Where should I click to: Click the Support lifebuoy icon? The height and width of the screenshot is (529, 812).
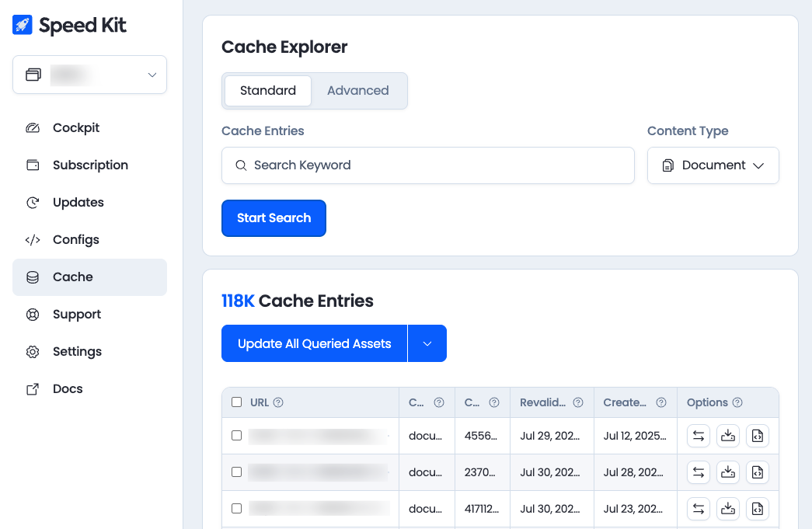(33, 315)
